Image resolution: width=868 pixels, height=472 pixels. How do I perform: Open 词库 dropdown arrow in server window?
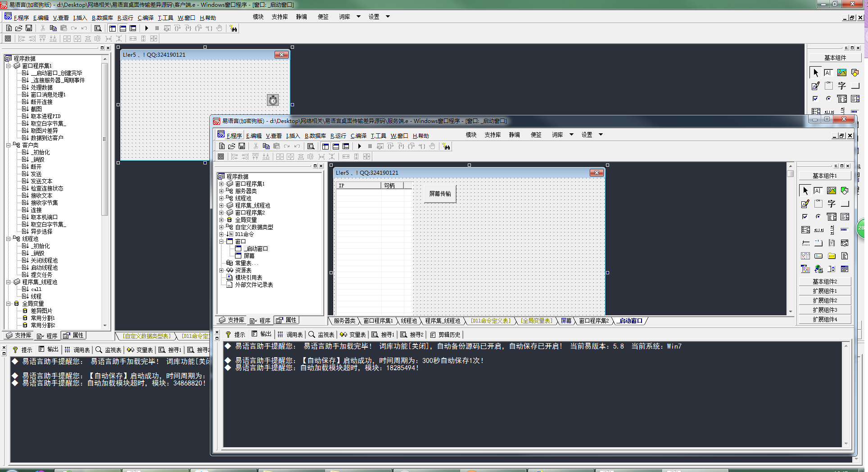pyautogui.click(x=571, y=135)
